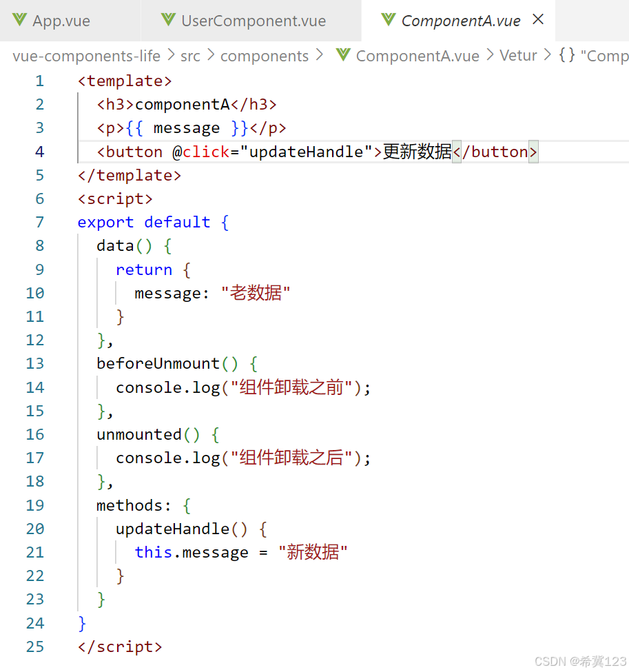Click the unmounted() hook name
This screenshot has width=629, height=672.
pos(148,435)
